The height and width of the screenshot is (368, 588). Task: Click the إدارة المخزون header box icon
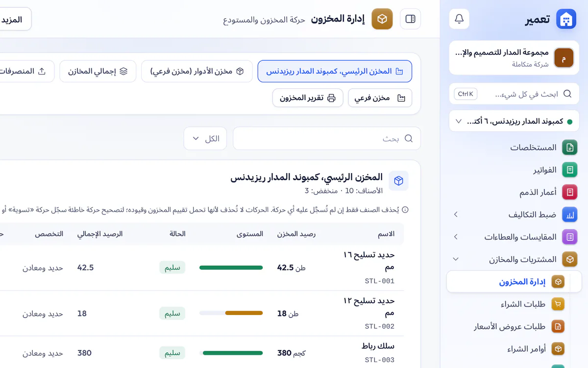382,19
